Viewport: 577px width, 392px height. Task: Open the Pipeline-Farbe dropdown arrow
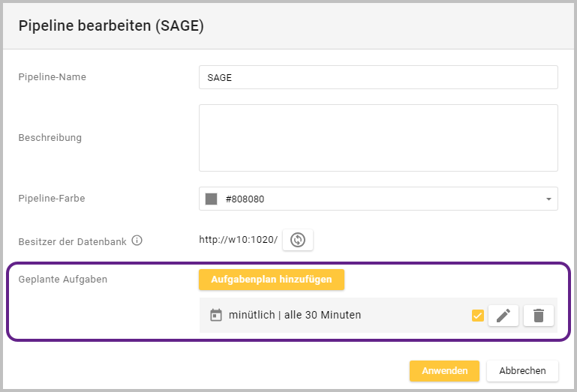point(548,199)
